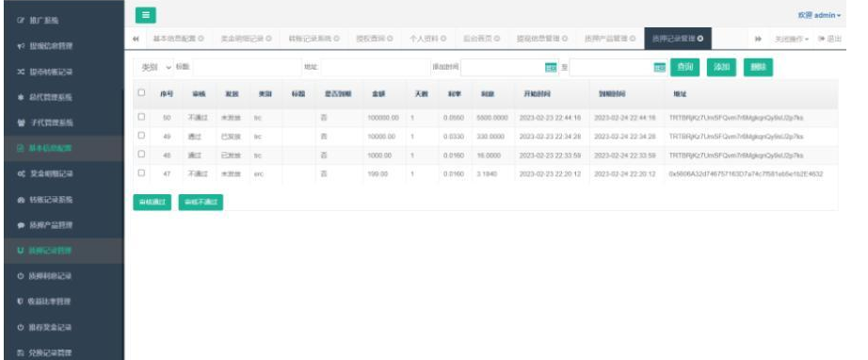
Task: Click the 审核不通过 reject button
Action: [x=201, y=203]
